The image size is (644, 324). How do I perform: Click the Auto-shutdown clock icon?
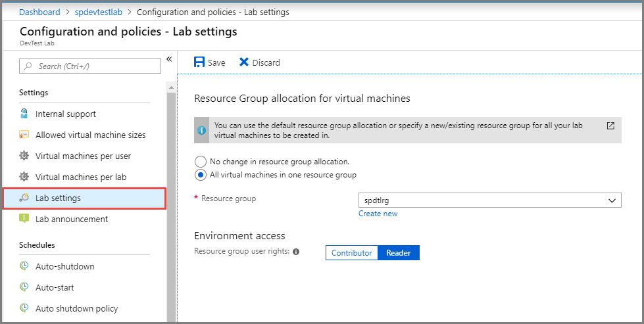(24, 266)
